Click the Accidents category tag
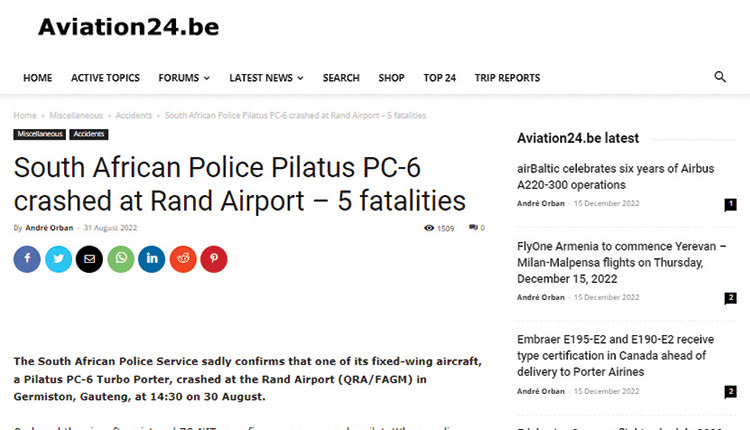Viewport: 750px width, 430px height. [89, 134]
